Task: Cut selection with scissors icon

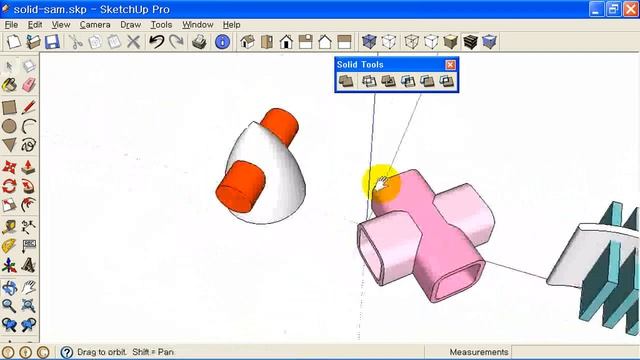Action: click(x=76, y=42)
